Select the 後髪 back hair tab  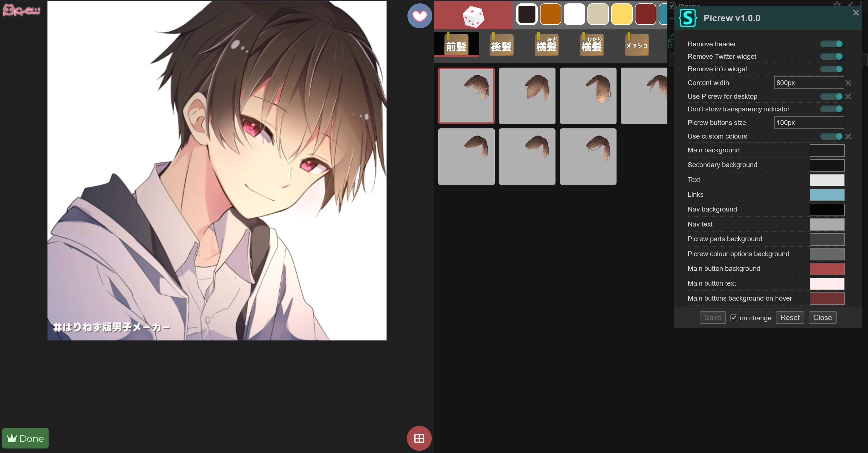pyautogui.click(x=502, y=44)
